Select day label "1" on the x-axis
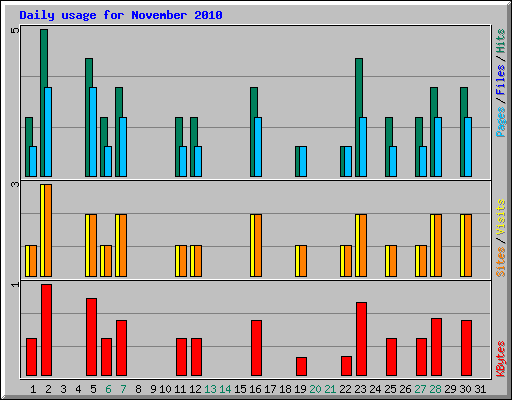Screen dimensions: 512x400 tap(33, 389)
